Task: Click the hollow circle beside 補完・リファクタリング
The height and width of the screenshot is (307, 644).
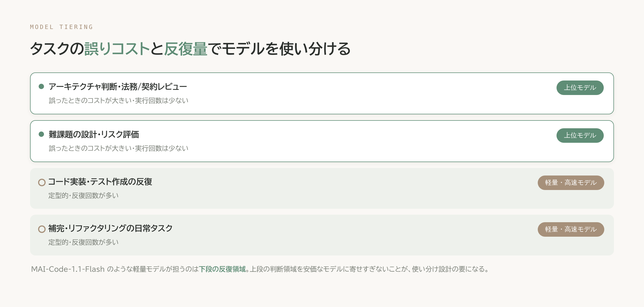Action: pyautogui.click(x=42, y=229)
